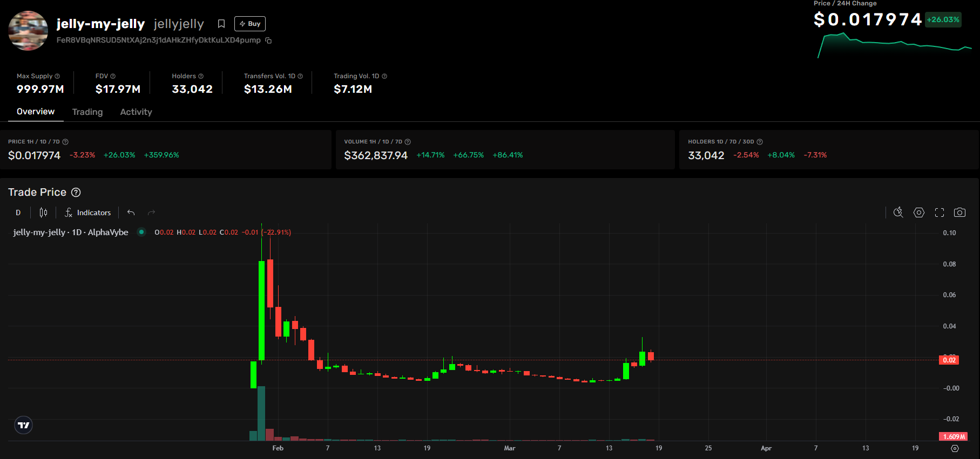Click the 0.06 price axis label
980x459 pixels.
[x=949, y=295]
